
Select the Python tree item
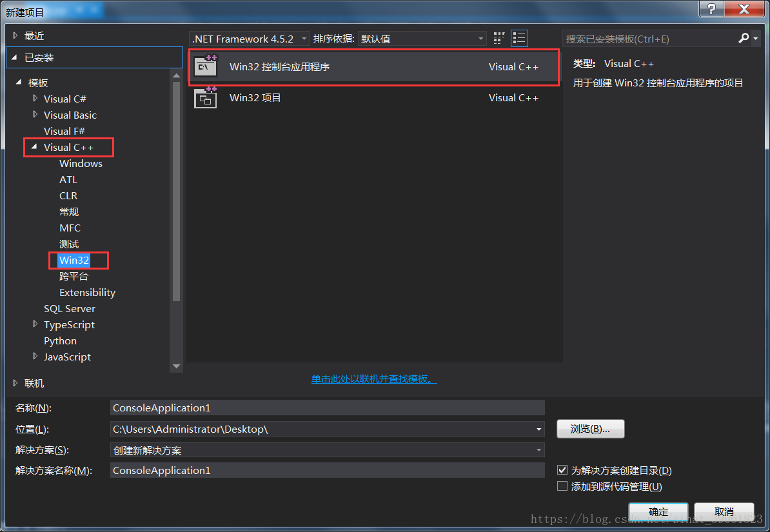point(60,341)
